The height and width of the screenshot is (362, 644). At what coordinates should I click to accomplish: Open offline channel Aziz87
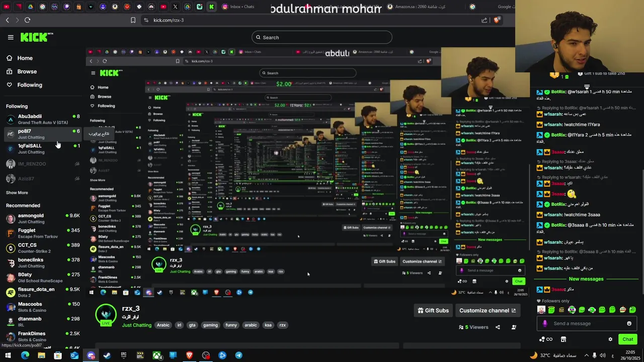click(42, 178)
